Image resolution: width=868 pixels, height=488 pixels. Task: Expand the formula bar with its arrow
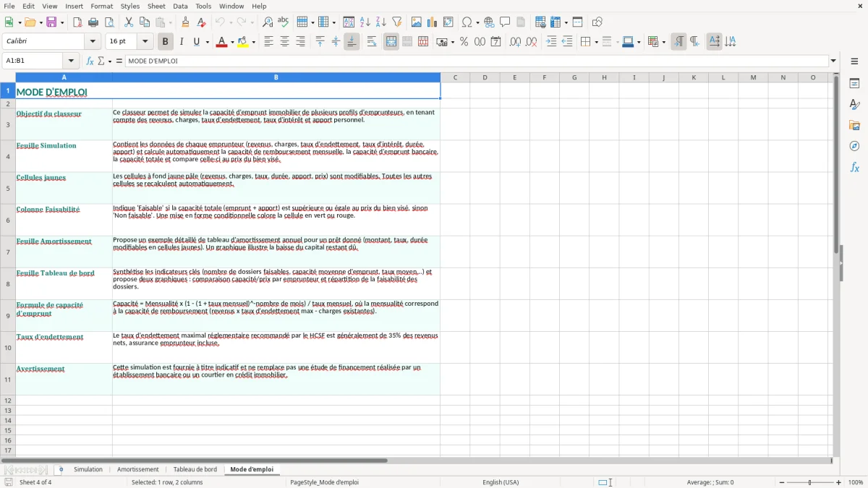coord(833,61)
